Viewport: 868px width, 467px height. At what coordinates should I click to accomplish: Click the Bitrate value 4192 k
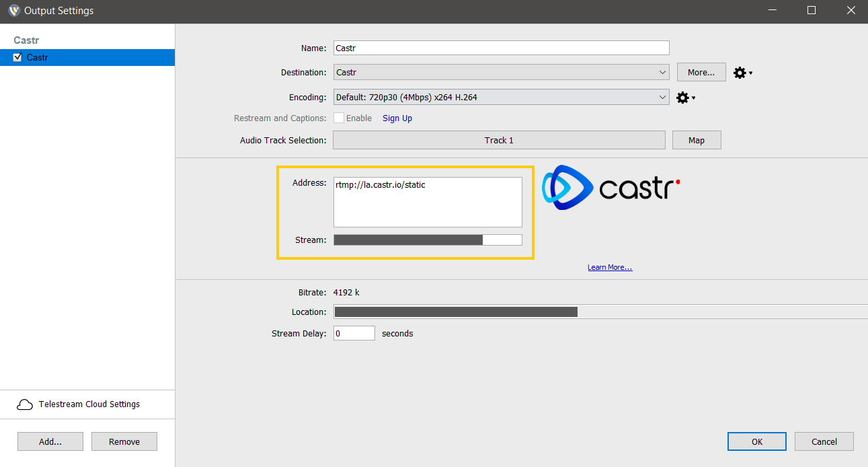click(x=348, y=293)
